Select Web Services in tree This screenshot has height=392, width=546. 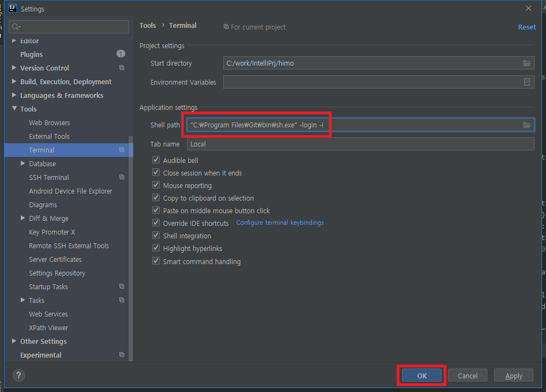48,314
